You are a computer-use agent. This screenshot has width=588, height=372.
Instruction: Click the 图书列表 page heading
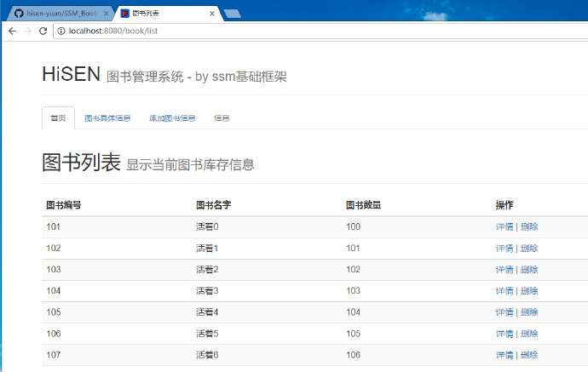click(x=81, y=163)
